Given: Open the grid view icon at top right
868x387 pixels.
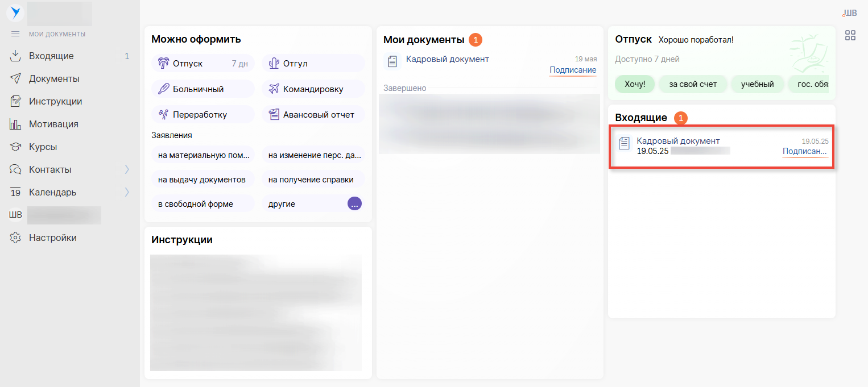Looking at the screenshot, I should [x=850, y=35].
